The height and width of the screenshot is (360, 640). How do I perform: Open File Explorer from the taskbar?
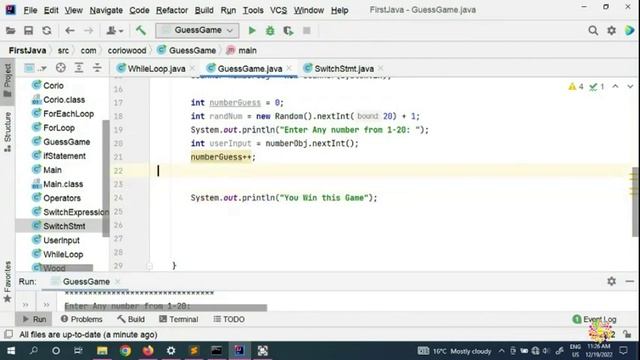(102, 351)
